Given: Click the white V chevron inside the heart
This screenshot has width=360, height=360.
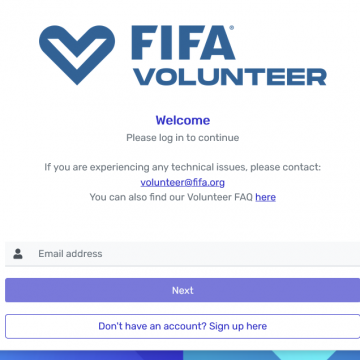Looking at the screenshot, I should [77, 52].
